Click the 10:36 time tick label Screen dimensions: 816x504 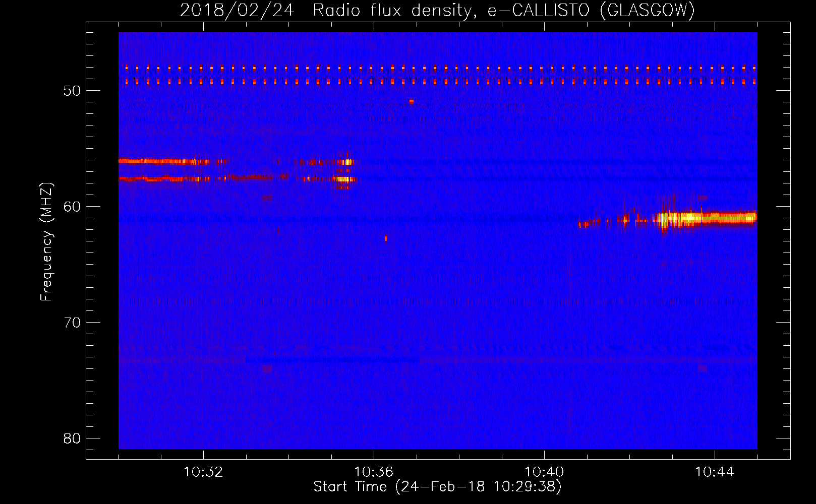pos(374,472)
